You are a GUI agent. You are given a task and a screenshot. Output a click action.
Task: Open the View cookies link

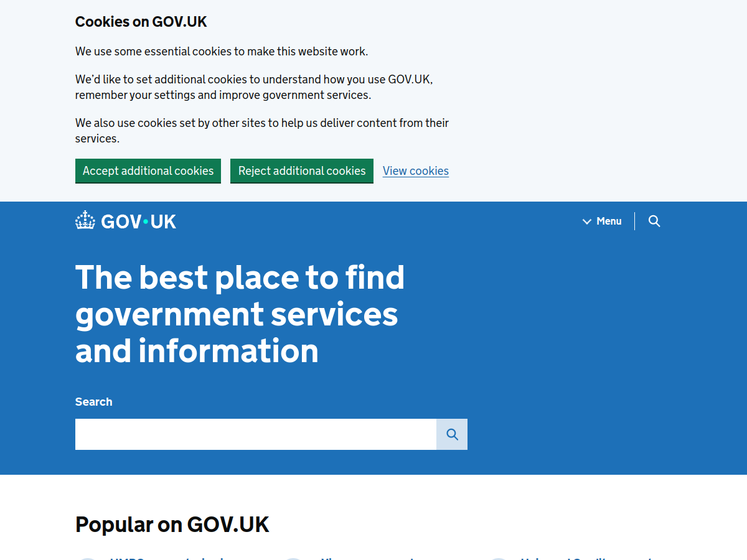tap(416, 170)
